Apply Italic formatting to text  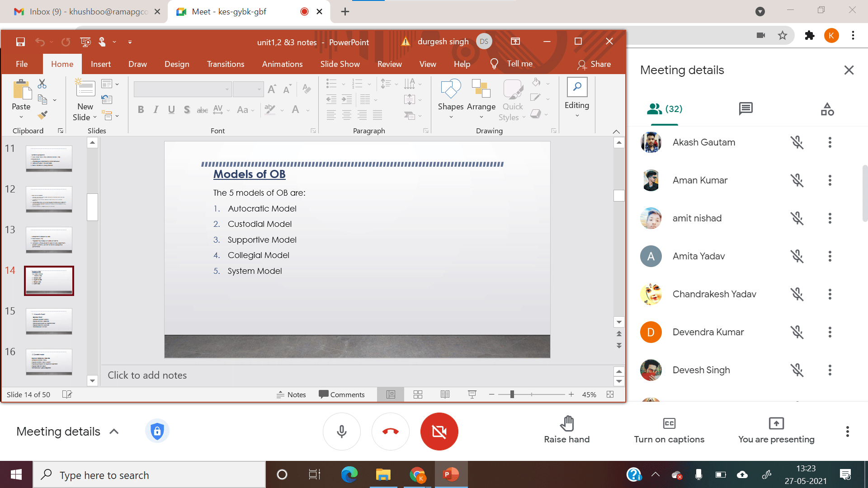(x=156, y=109)
